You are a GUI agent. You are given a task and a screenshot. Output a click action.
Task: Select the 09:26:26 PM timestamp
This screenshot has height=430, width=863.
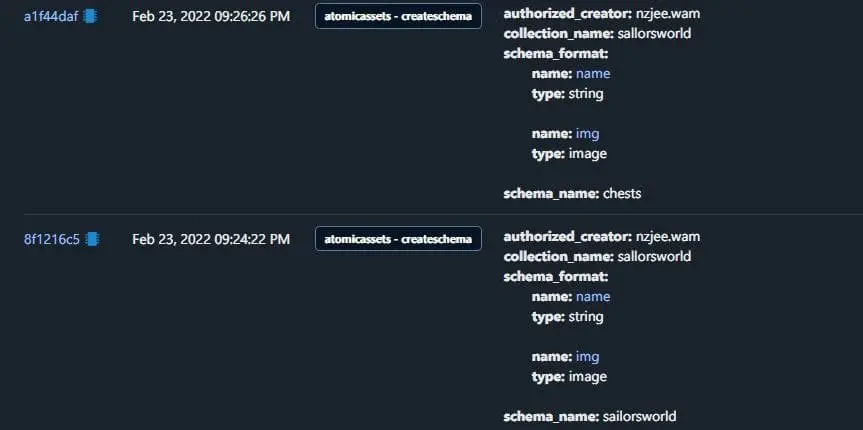point(211,17)
